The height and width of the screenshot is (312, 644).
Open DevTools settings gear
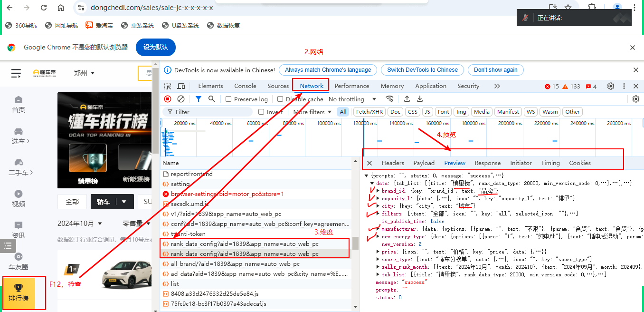click(611, 86)
